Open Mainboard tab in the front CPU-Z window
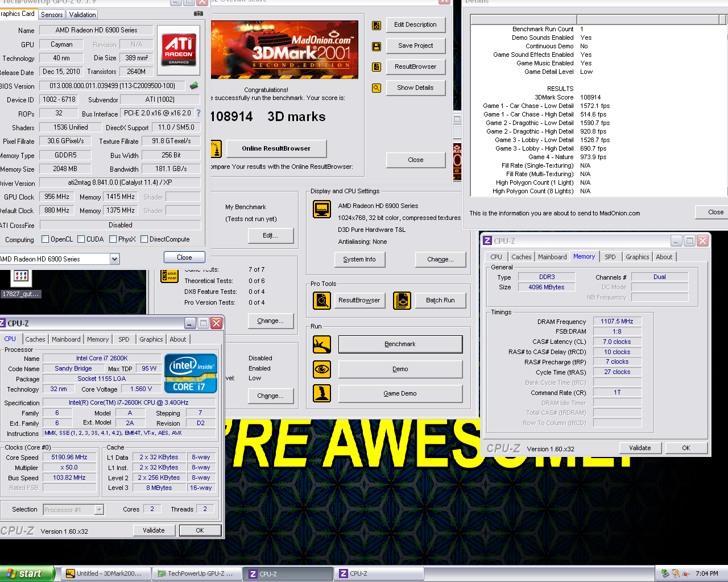728x582 pixels. pos(66,339)
